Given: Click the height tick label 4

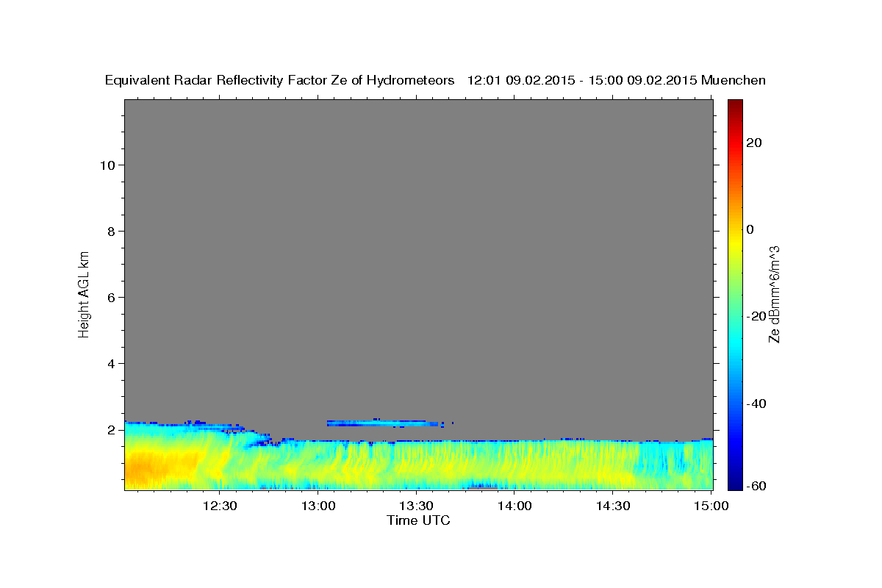Looking at the screenshot, I should click(x=111, y=364).
